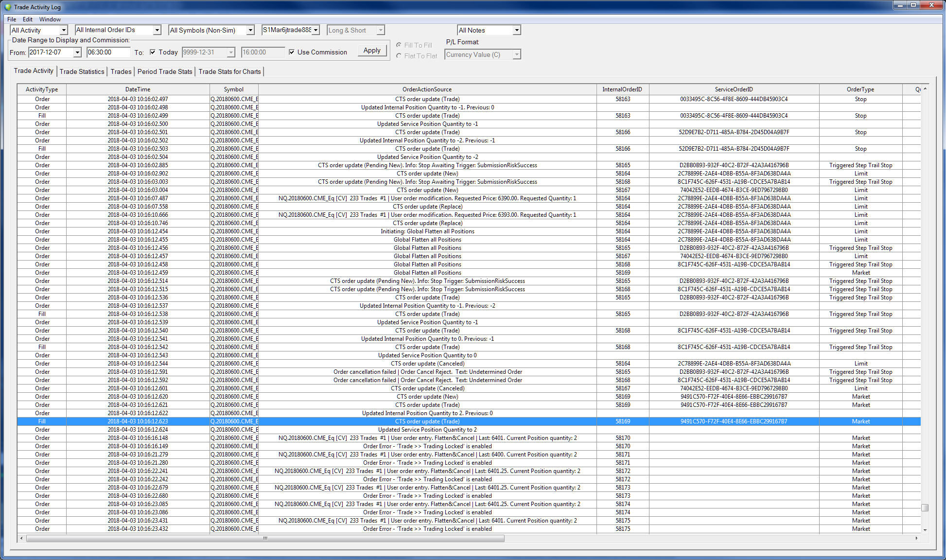Viewport: 946px width, 560px height.
Task: Click the 'Updated Internal Position Quantity to 2. Previous: 0' entry
Action: click(427, 413)
